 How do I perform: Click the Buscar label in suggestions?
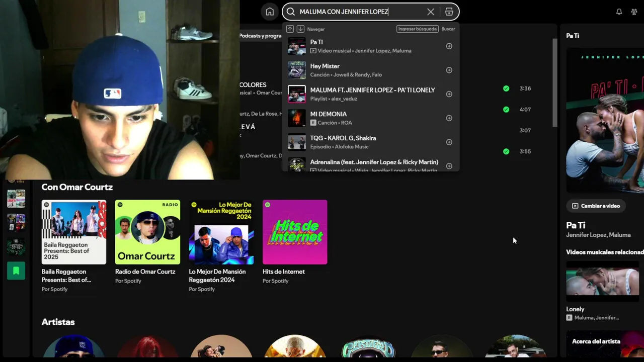(x=448, y=29)
